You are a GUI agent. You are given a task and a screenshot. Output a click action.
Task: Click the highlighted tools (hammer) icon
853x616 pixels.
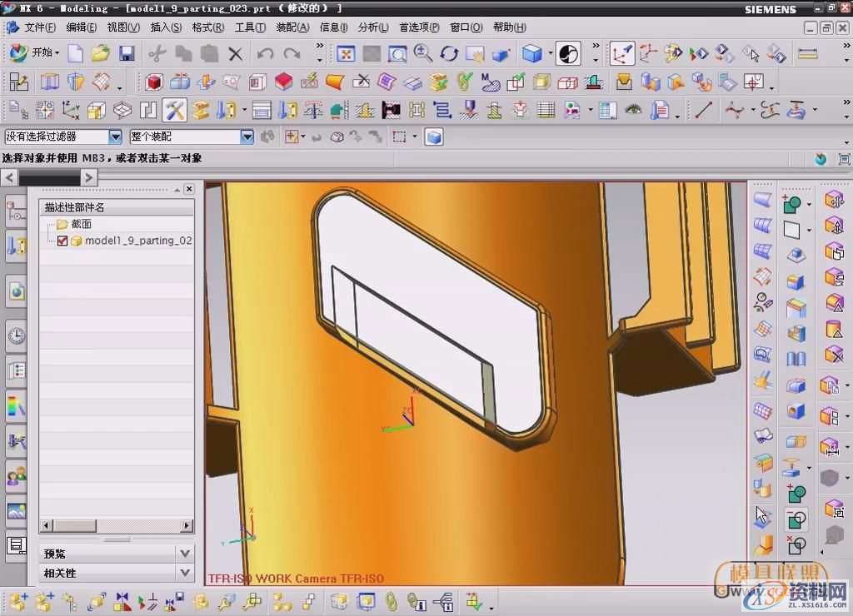176,109
